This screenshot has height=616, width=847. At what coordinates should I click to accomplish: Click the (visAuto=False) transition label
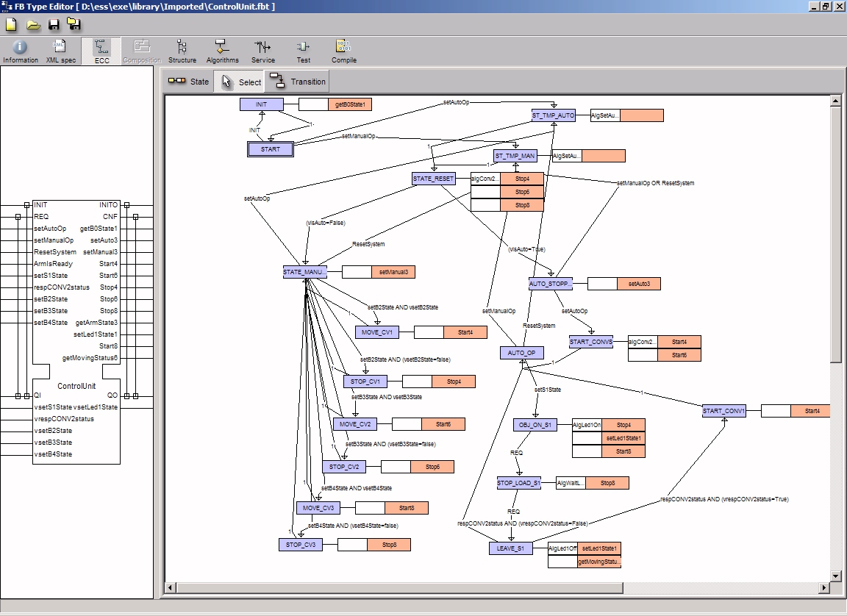325,223
